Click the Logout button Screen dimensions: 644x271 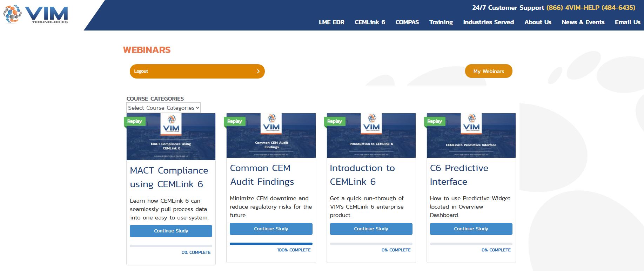197,71
